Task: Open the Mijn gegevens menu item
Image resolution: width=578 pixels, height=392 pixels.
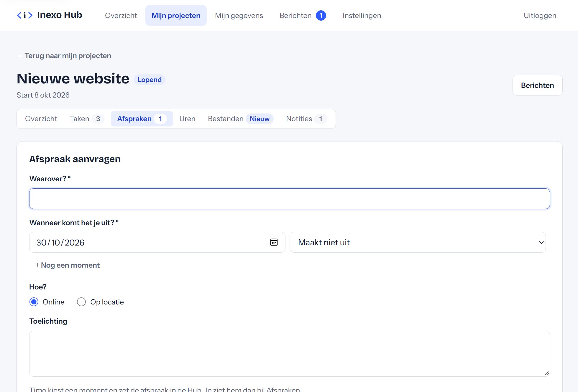Action: 239,15
